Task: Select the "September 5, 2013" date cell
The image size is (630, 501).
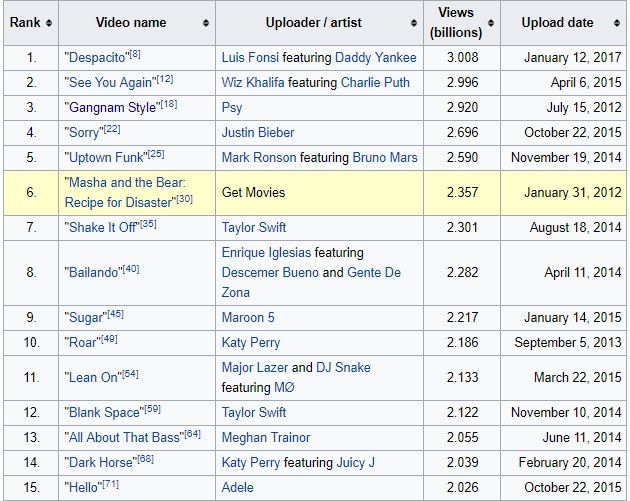Action: 563,343
